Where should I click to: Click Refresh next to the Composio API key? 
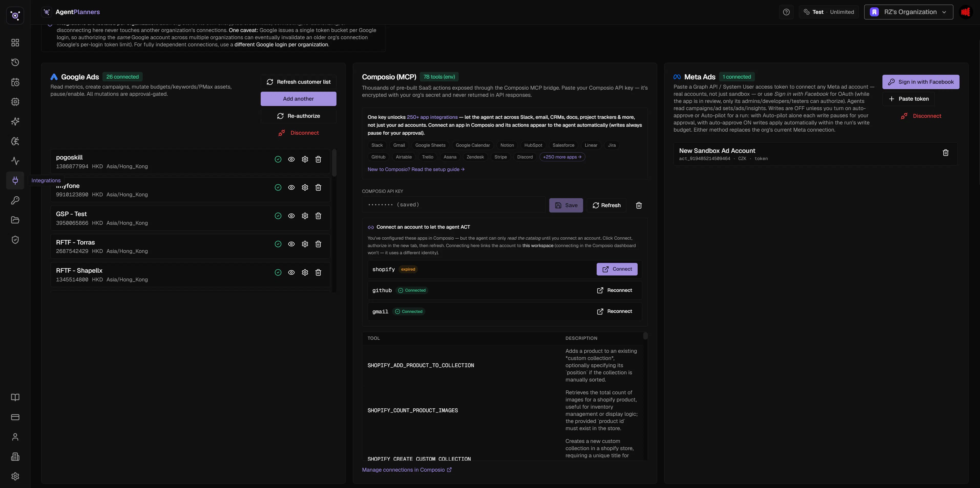coord(606,205)
